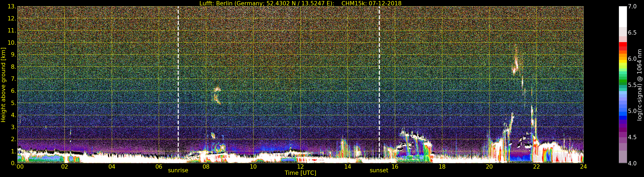
Task: Click the height axis tick '3.'
Action: coord(14,127)
